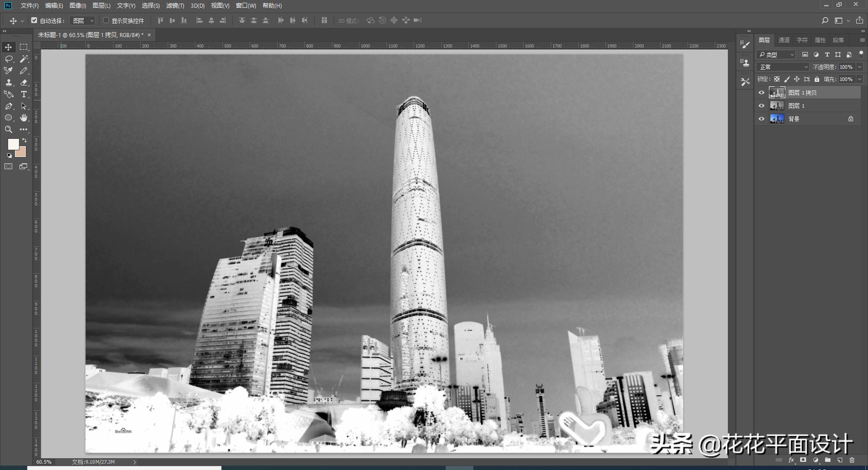Switch to the 通道 panel tab
This screenshot has width=868, height=470.
coord(783,40)
